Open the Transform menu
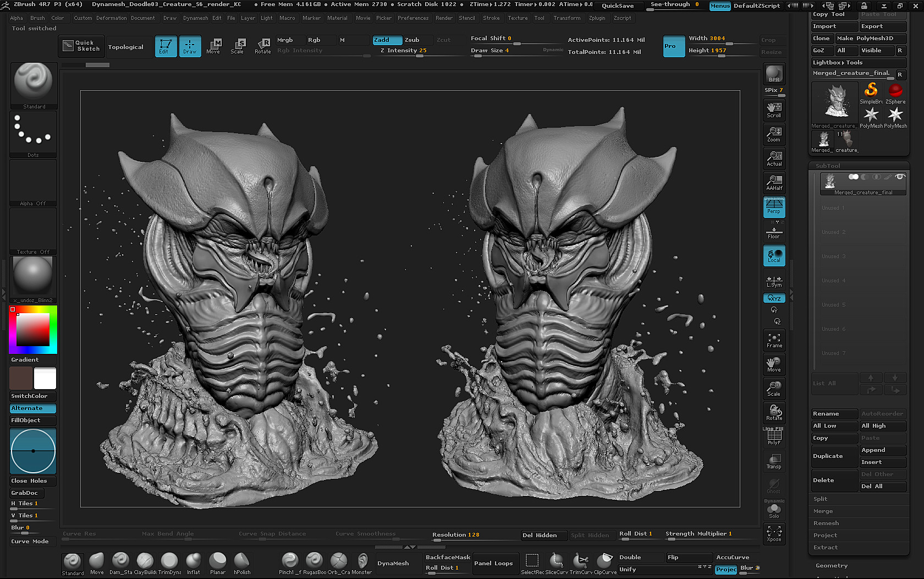Screen dimensions: 924x579 (x=567, y=18)
